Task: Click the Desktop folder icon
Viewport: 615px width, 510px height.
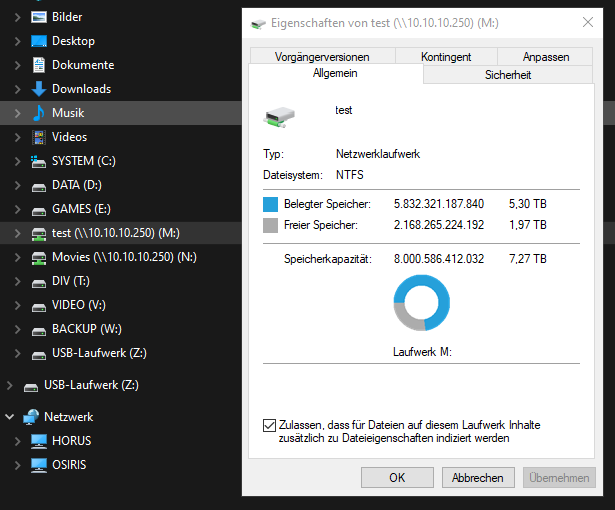Action: (39, 41)
